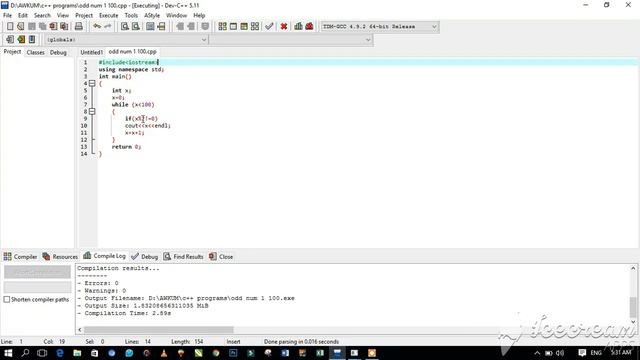Open the Project menu in menu bar
640x360 pixels.
84,15
